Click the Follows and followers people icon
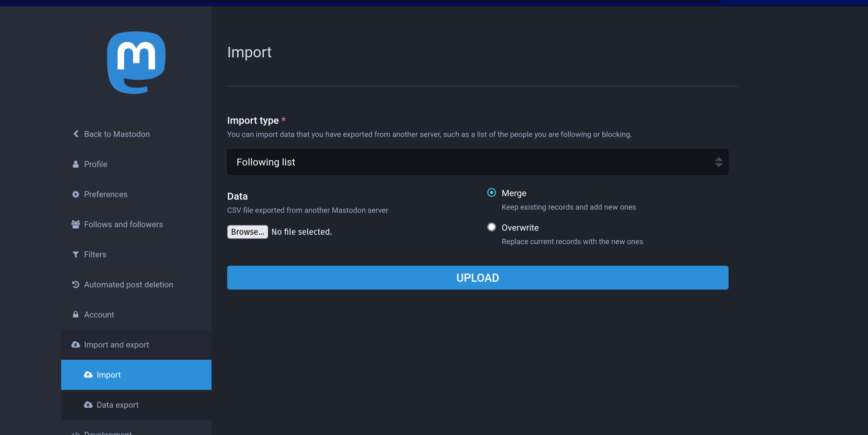868x435 pixels. [x=76, y=224]
